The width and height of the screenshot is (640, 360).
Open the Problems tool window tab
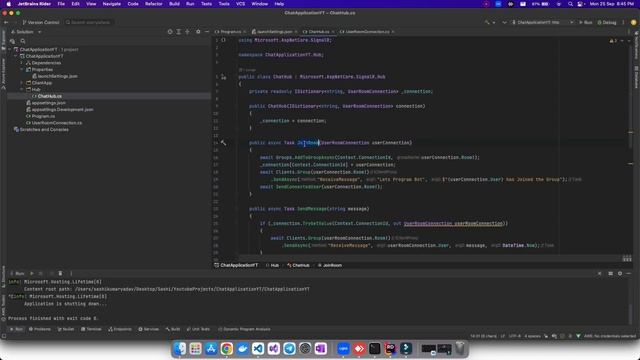pos(40,329)
